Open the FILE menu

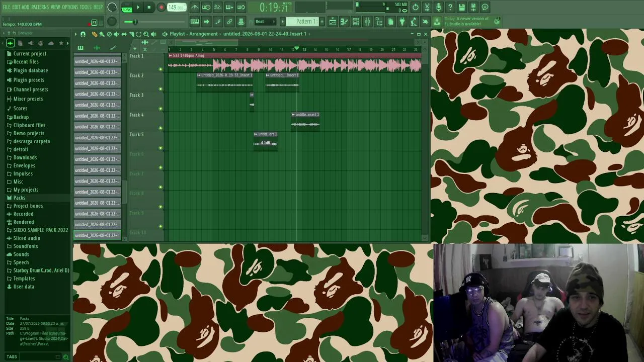pyautogui.click(x=6, y=7)
